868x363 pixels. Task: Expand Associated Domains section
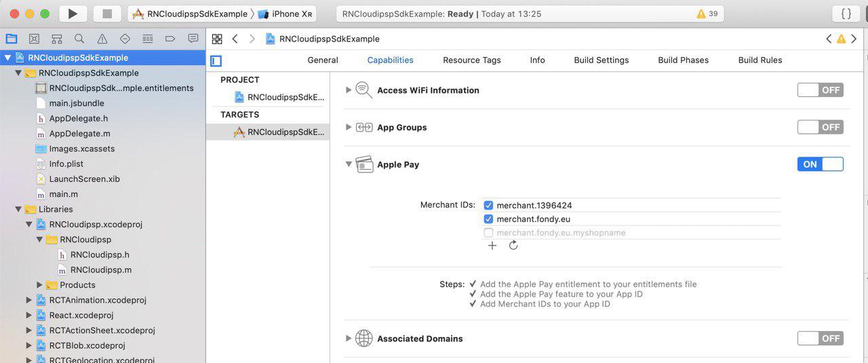(349, 338)
